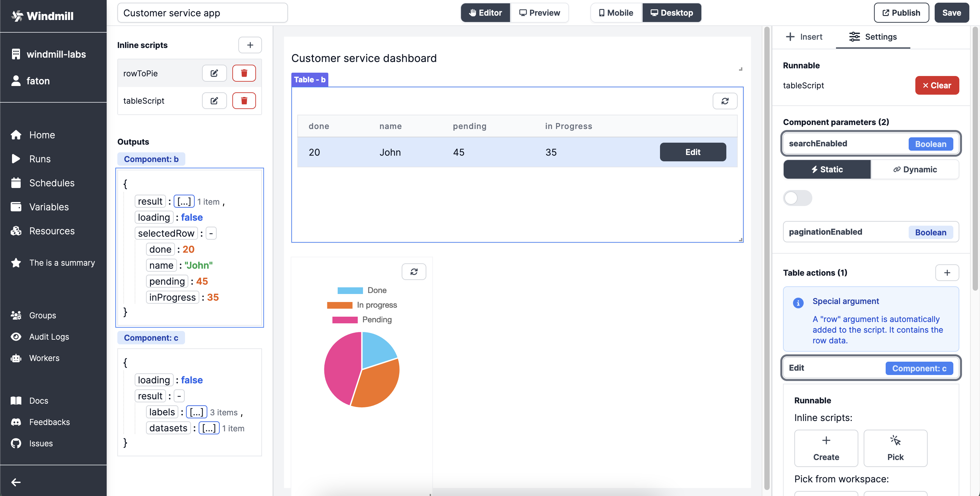The height and width of the screenshot is (496, 980).
Task: Open the Insert tab
Action: tap(804, 37)
